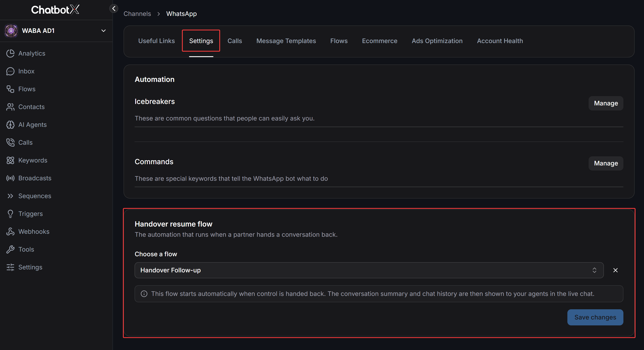This screenshot has width=644, height=350.
Task: Open the Ads Optimization tab
Action: pos(437,41)
